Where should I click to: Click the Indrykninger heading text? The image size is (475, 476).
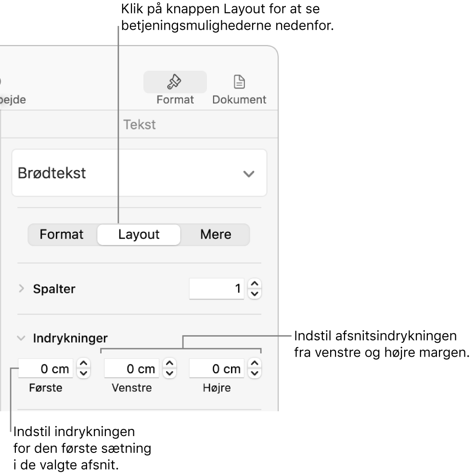coord(70,338)
